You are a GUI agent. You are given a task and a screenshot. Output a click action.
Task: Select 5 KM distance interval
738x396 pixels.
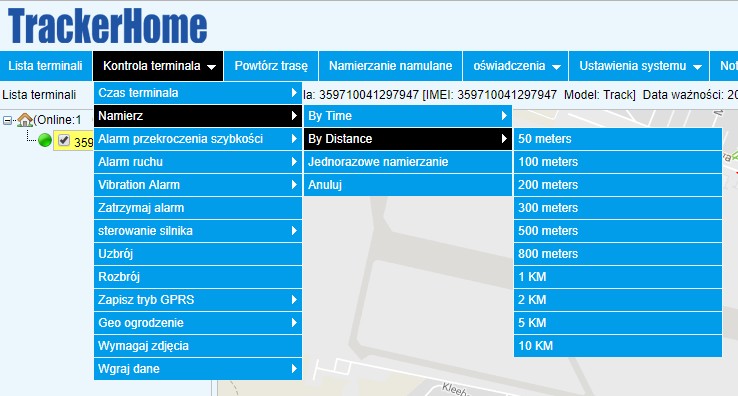pyautogui.click(x=618, y=323)
